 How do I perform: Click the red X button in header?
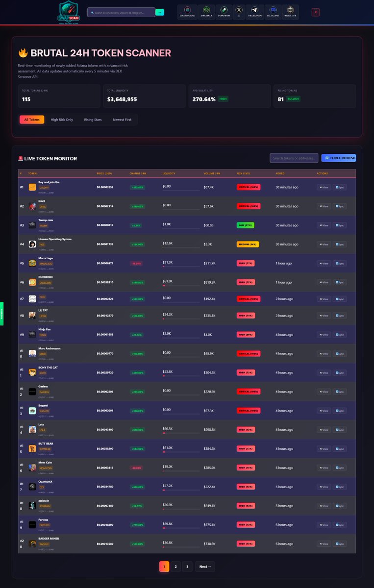pyautogui.click(x=316, y=12)
